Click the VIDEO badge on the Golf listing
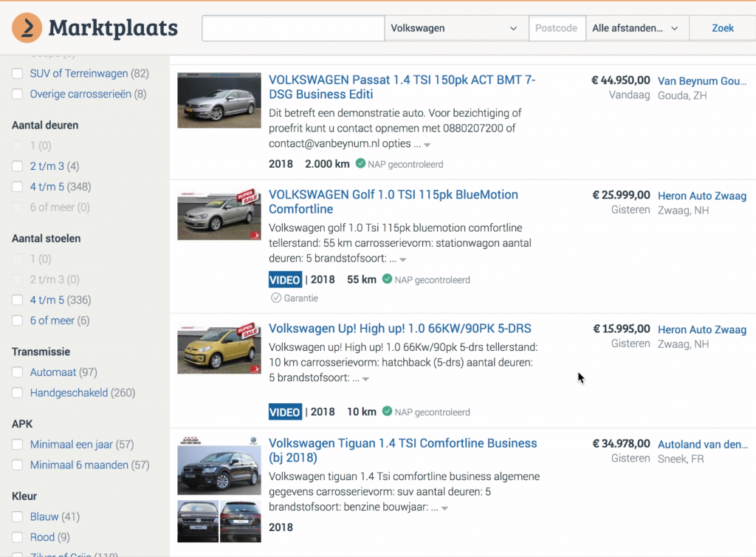756x557 pixels. coord(285,280)
